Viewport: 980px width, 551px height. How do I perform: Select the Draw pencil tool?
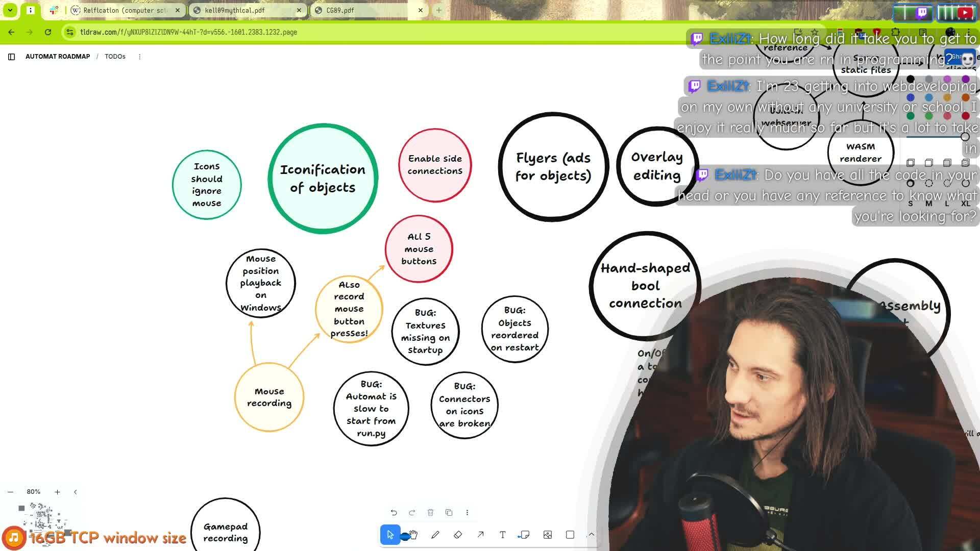(x=435, y=535)
